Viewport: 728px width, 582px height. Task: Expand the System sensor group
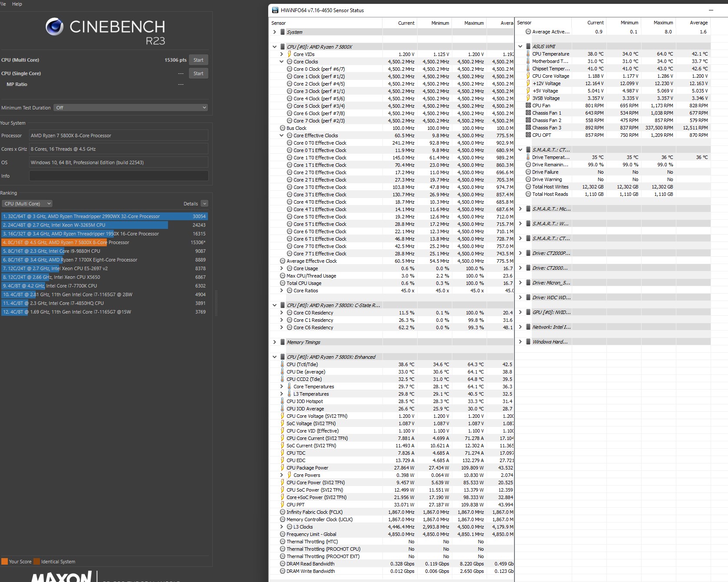(274, 32)
